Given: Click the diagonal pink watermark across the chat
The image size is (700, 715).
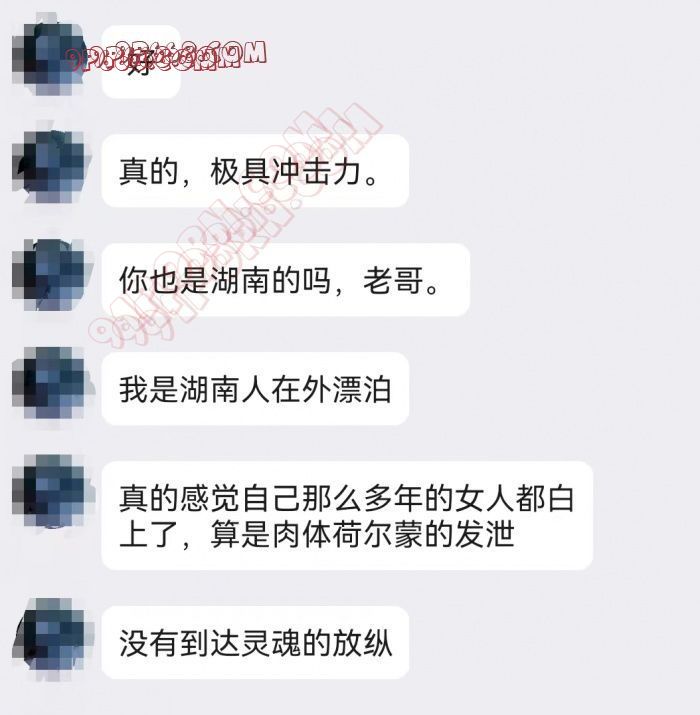Looking at the screenshot, I should tap(235, 226).
